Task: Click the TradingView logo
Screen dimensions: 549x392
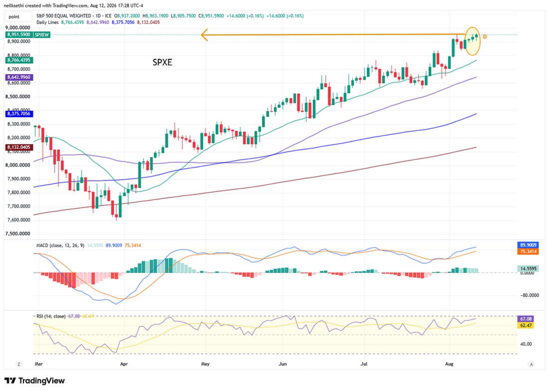Action: click(35, 381)
